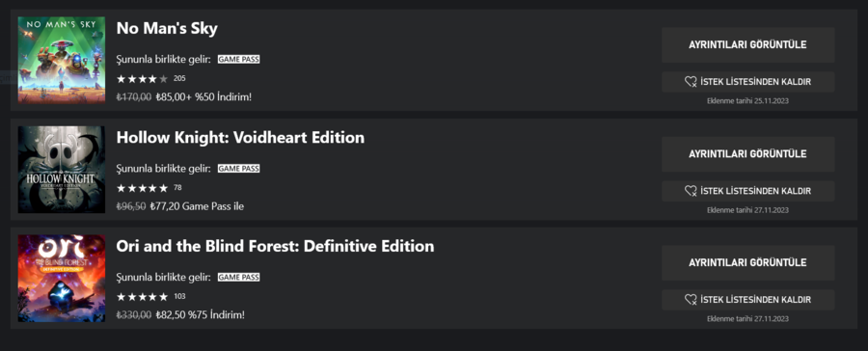Viewport: 868px width, 351px height.
Task: Open the No Man's Sky title link
Action: pyautogui.click(x=167, y=28)
